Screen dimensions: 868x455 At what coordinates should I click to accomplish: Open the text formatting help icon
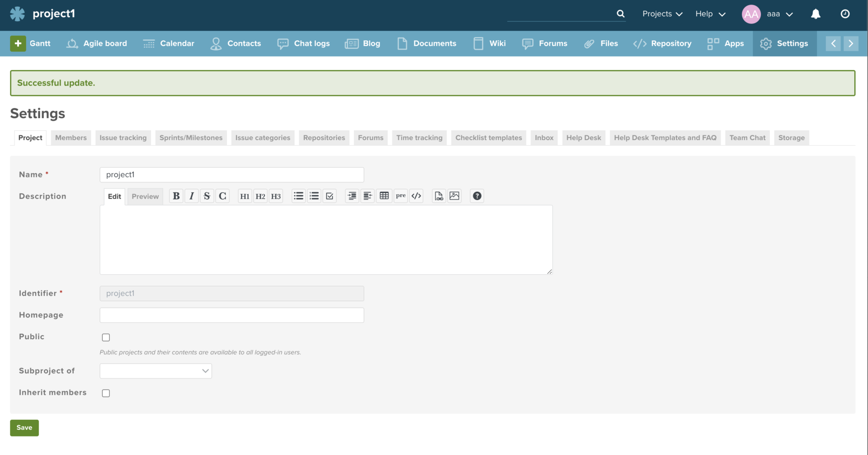point(477,196)
